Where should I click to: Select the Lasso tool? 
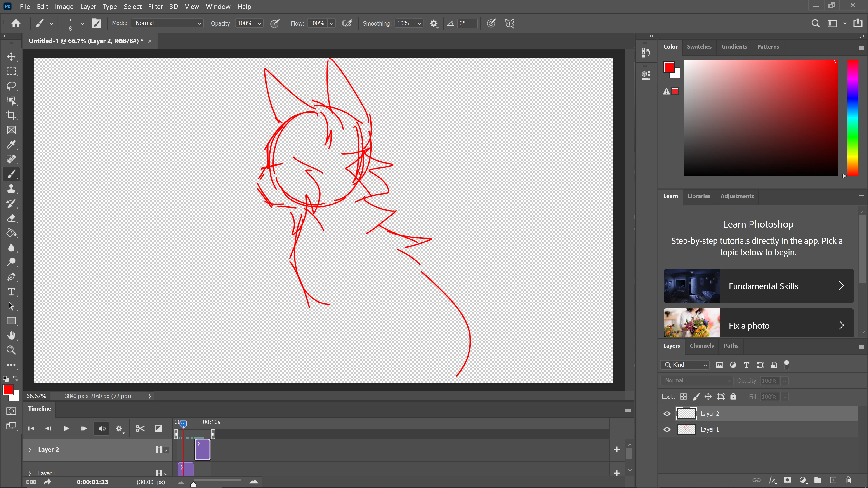[11, 86]
